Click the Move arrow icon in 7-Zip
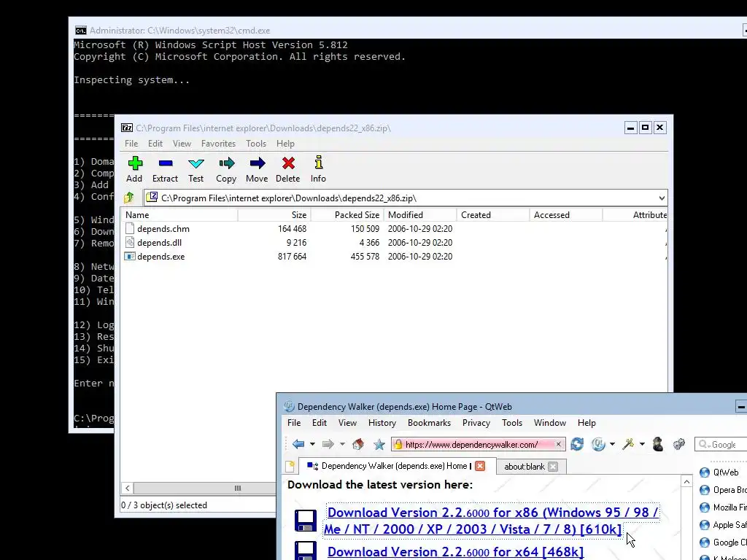The width and height of the screenshot is (747, 560). tap(258, 163)
